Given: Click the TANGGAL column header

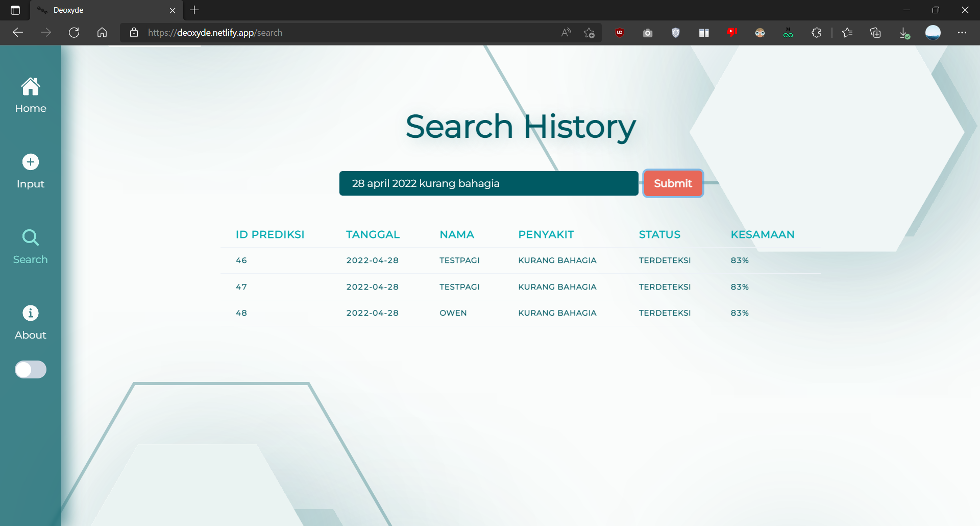Looking at the screenshot, I should (373, 234).
